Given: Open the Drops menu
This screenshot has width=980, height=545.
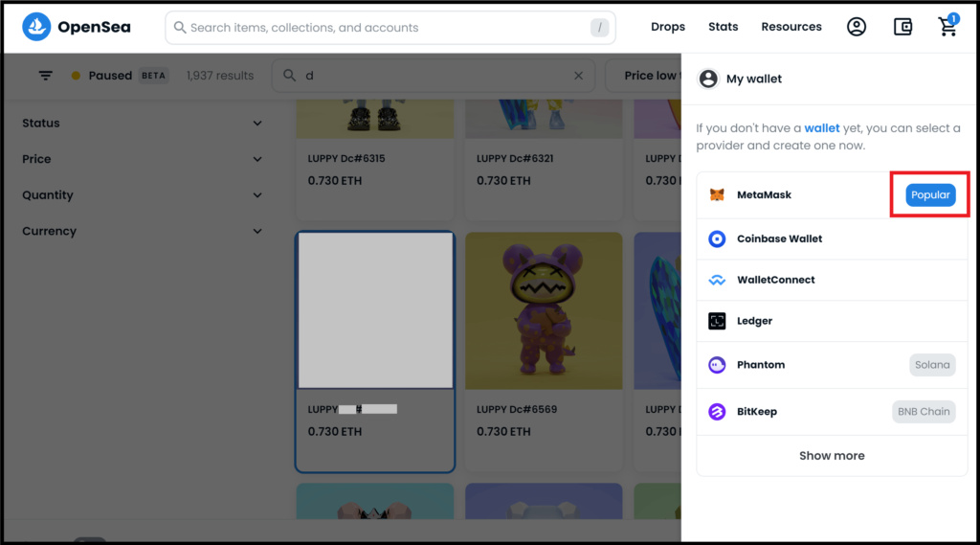Looking at the screenshot, I should [667, 27].
